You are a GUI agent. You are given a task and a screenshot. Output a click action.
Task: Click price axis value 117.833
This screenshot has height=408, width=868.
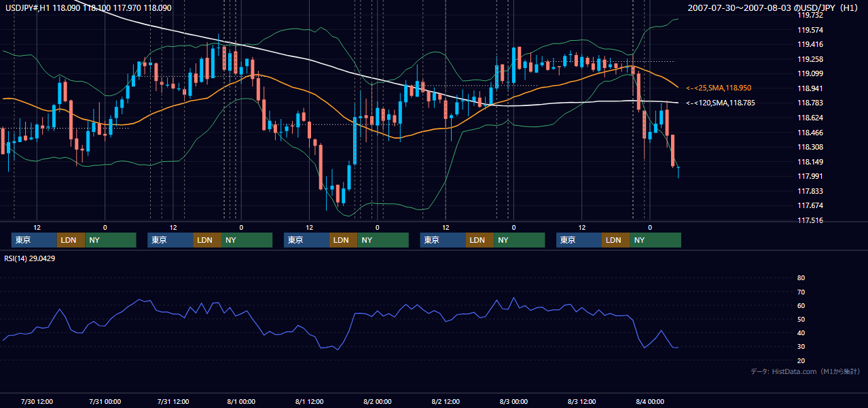click(811, 191)
